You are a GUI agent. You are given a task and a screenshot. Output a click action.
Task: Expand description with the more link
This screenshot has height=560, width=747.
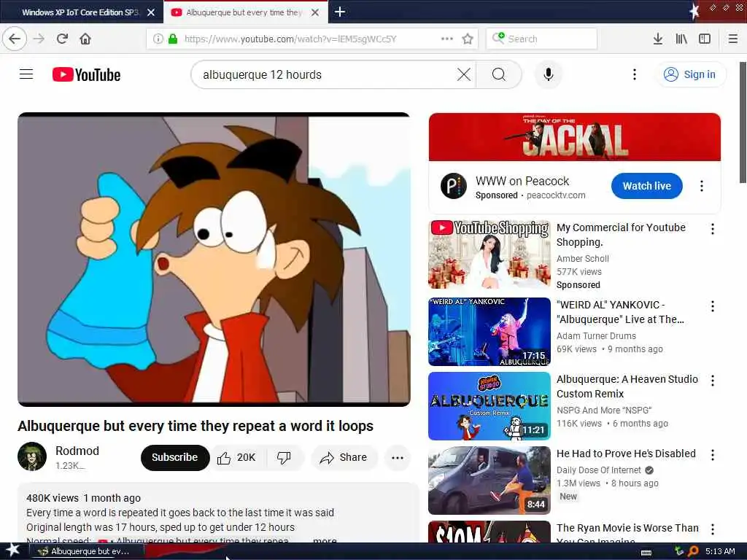tap(325, 540)
